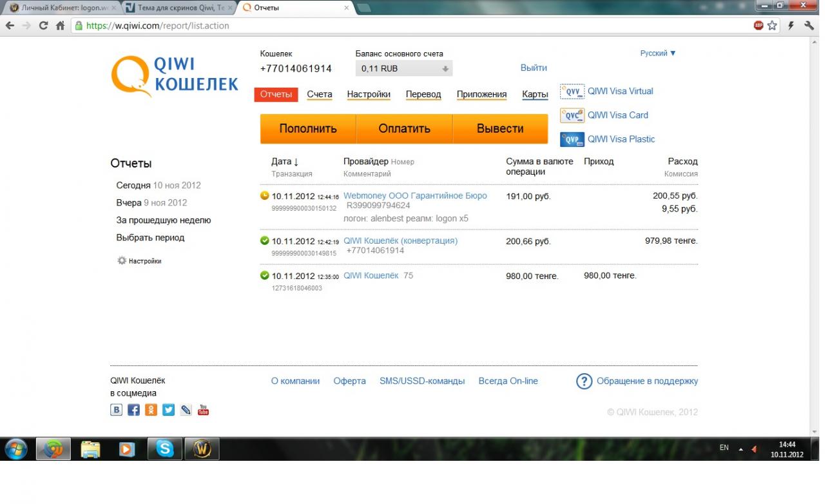This screenshot has width=830, height=504.
Task: Open the Русский language dropdown
Action: pyautogui.click(x=657, y=53)
